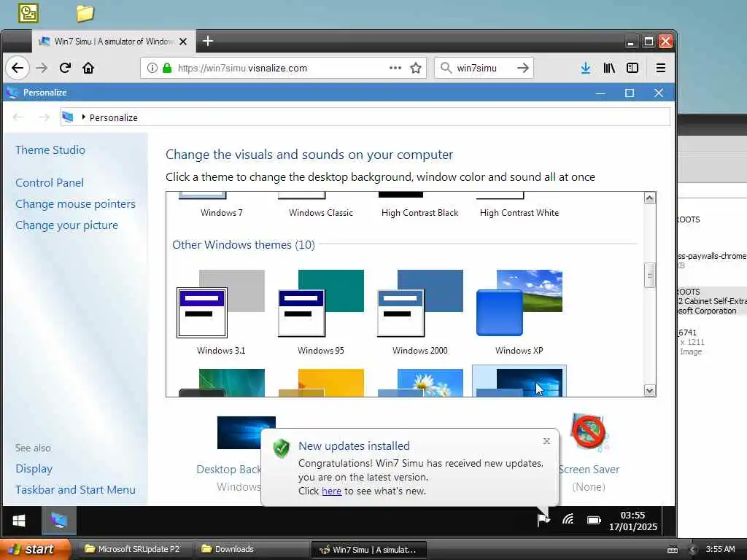Open Taskbar and Start Menu link

click(x=75, y=489)
